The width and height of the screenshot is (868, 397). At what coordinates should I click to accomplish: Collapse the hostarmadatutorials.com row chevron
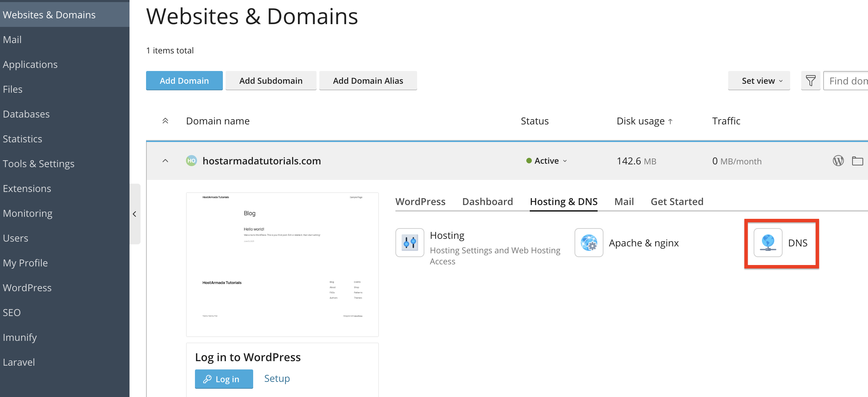[166, 161]
